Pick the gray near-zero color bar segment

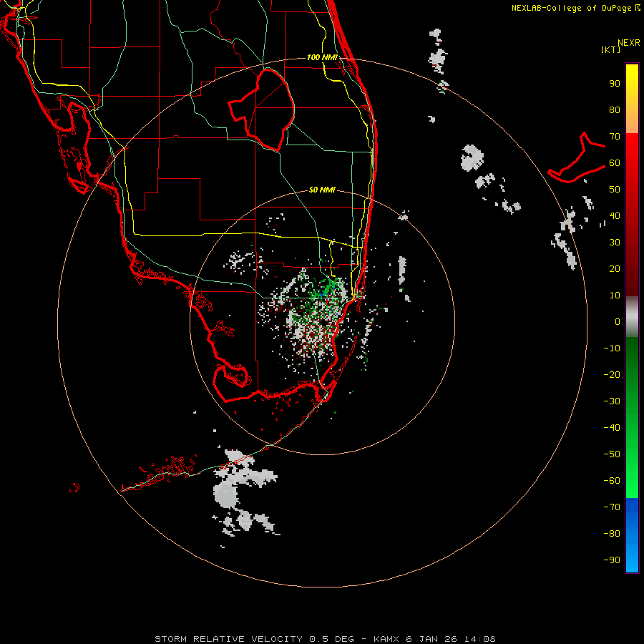click(x=632, y=317)
